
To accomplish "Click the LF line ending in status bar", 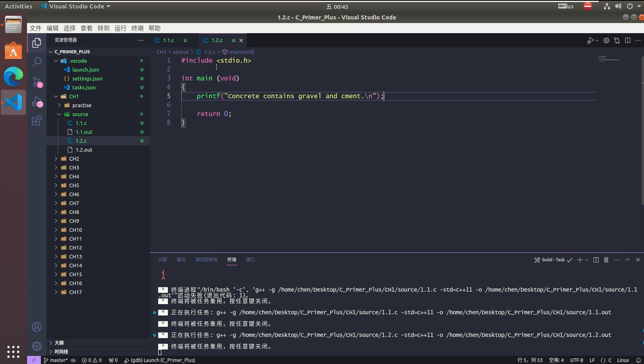I will [592, 360].
